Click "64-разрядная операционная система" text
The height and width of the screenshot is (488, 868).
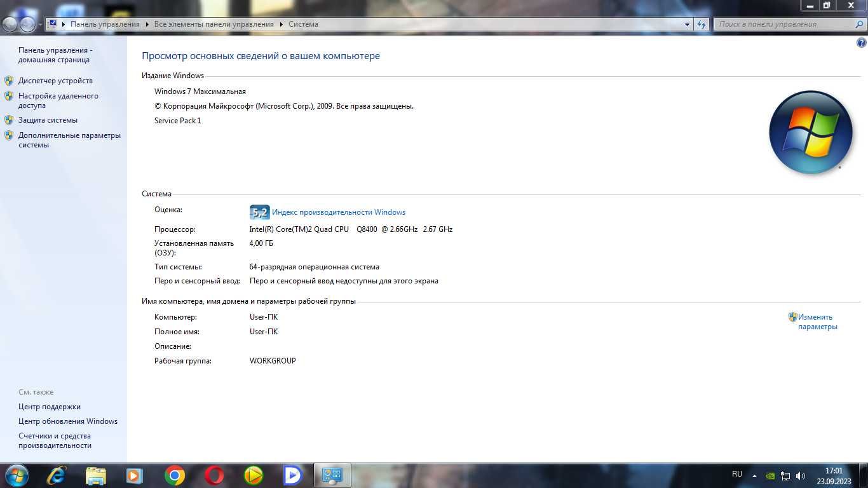315,267
